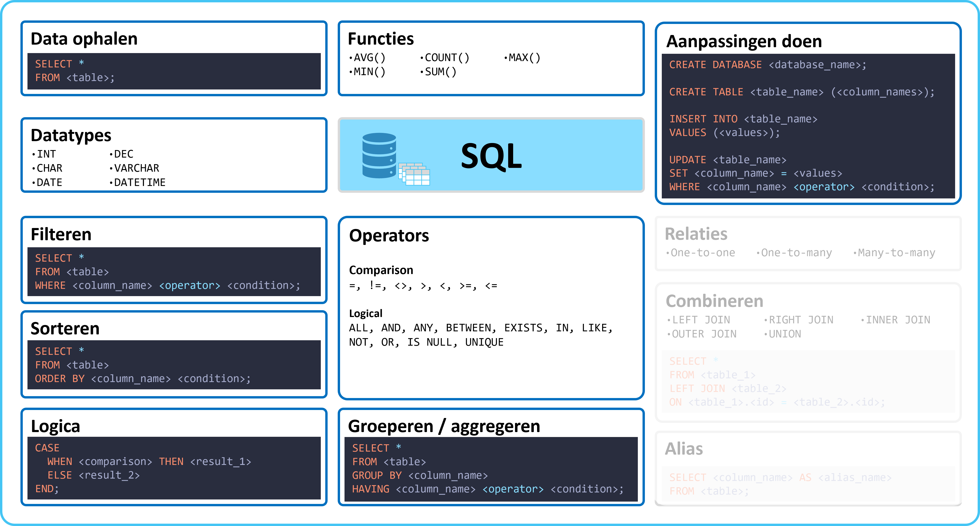Click the CREATE DATABASE code line
The image size is (980, 526).
768,65
